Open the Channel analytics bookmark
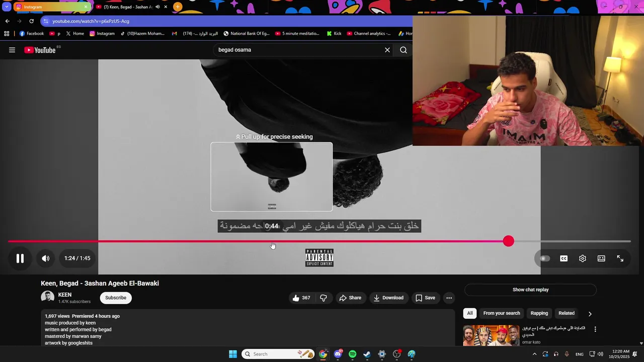 tap(369, 34)
